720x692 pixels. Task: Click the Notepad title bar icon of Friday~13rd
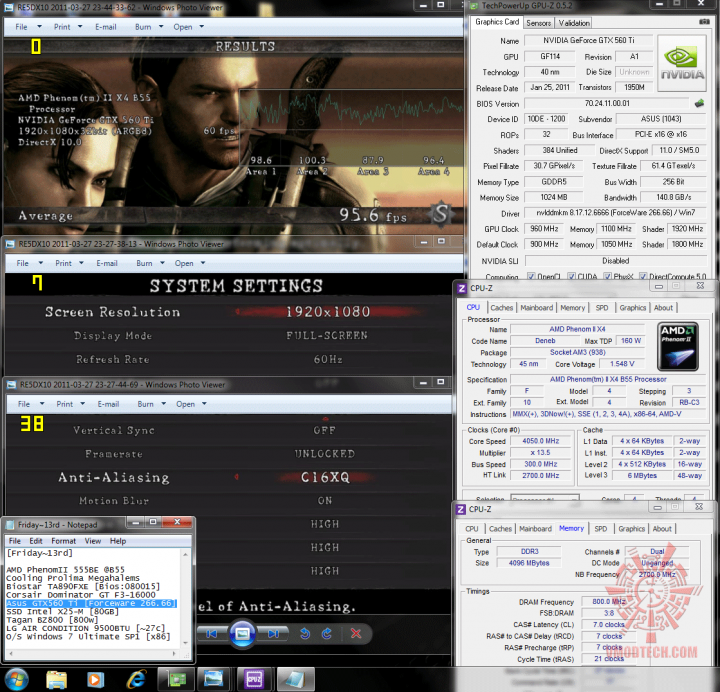click(9, 525)
